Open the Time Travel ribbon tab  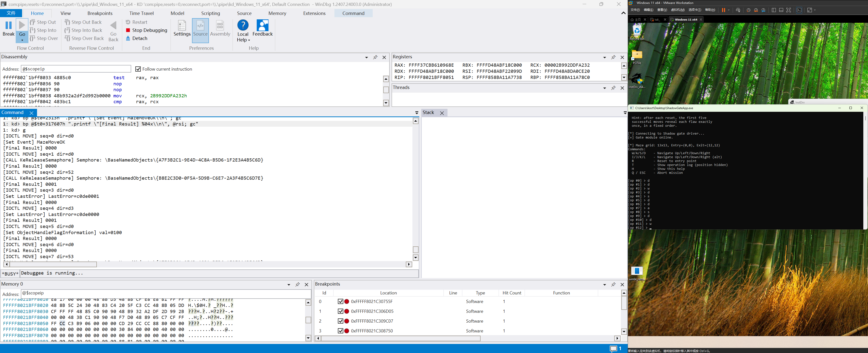[x=141, y=13]
